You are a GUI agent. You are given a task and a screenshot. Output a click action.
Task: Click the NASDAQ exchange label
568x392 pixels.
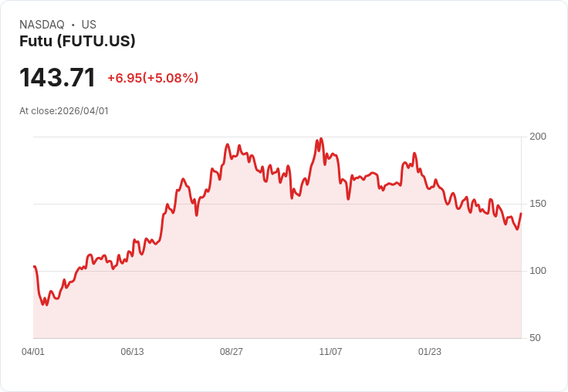[42, 25]
